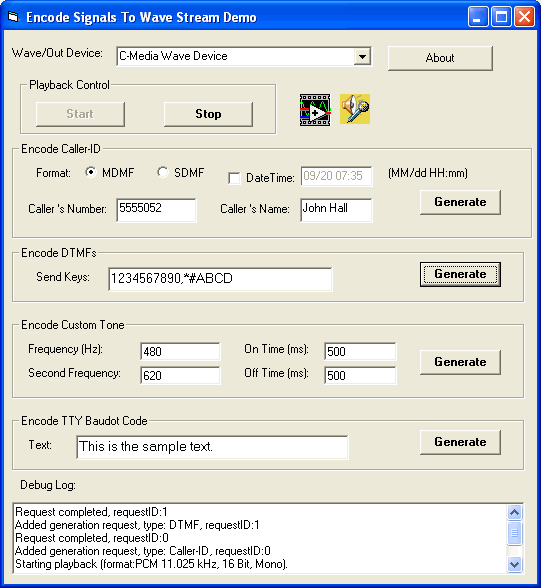Generate the TTY Baudot code
The image size is (541, 588).
click(x=460, y=442)
